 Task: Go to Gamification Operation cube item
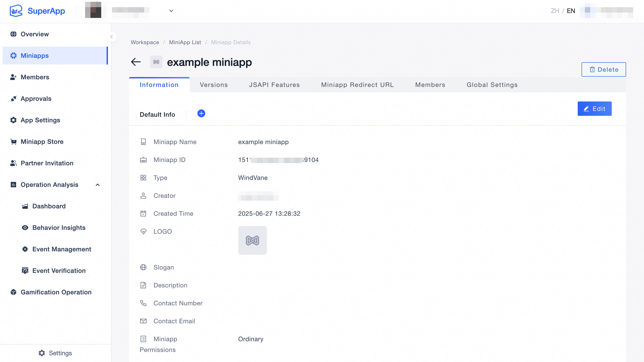click(x=56, y=292)
